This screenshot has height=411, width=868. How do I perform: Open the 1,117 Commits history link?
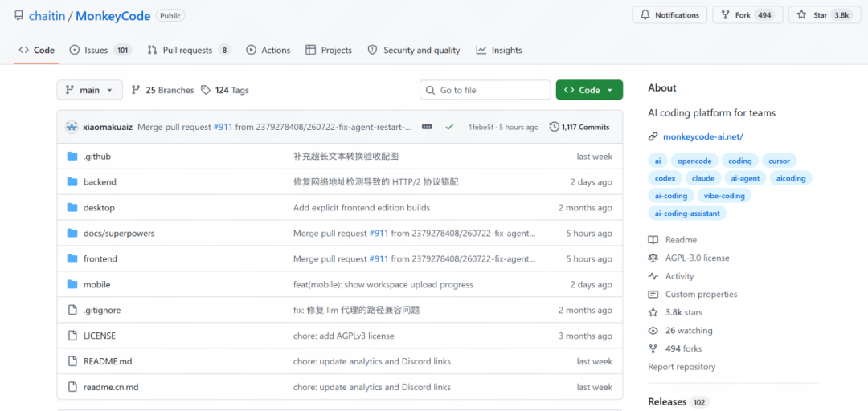click(x=579, y=127)
